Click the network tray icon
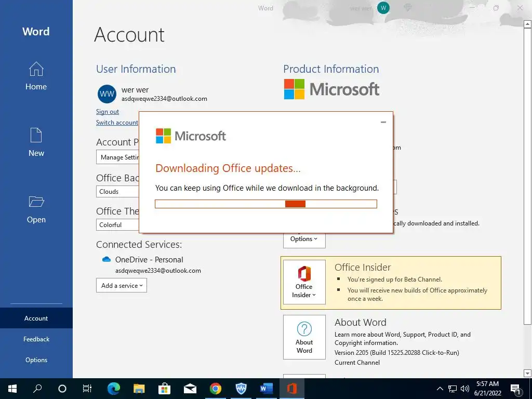Image resolution: width=532 pixels, height=399 pixels. 453,389
